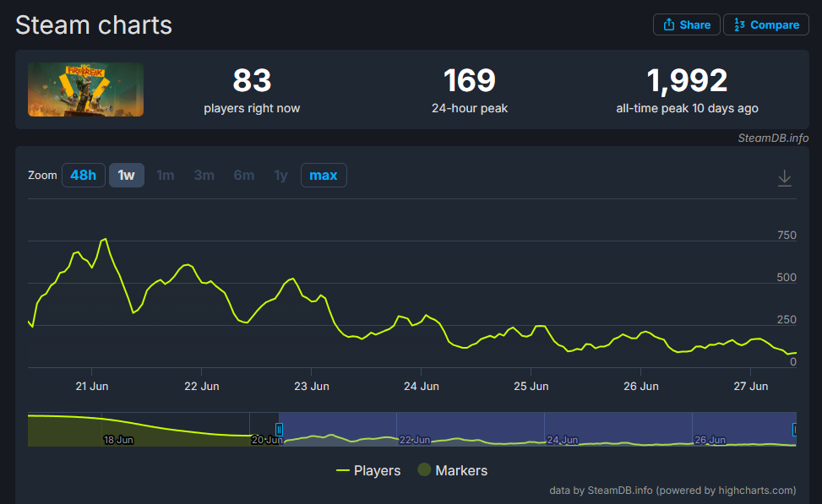Viewport: 822px width, 504px height.
Task: Click the compare icon inside Compare button
Action: [x=739, y=24]
